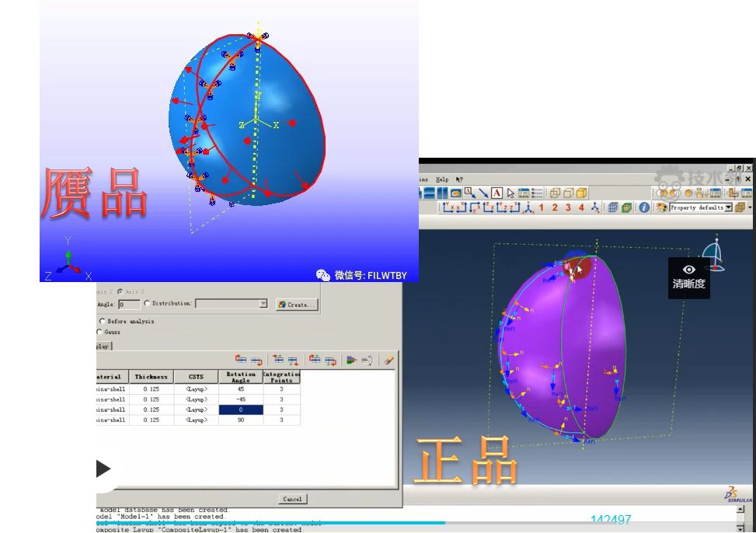756x533 pixels.
Task: Click the Create... button
Action: coord(297,305)
